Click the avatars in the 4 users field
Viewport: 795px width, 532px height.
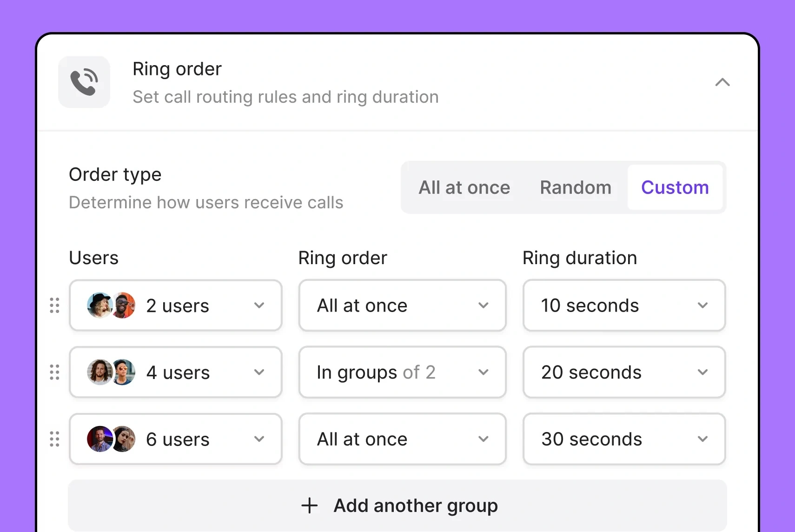[x=111, y=372]
